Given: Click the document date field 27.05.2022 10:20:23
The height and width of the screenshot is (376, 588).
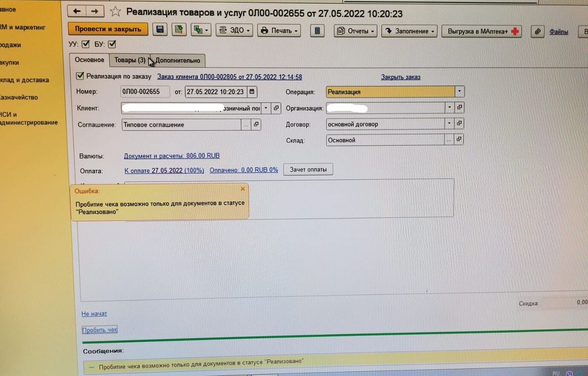Looking at the screenshot, I should point(216,92).
